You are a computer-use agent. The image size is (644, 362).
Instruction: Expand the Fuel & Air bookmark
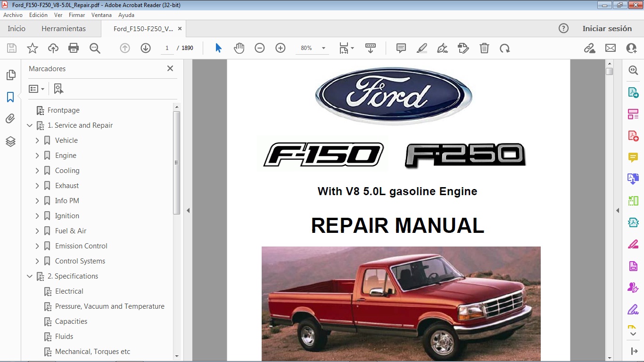(x=37, y=231)
